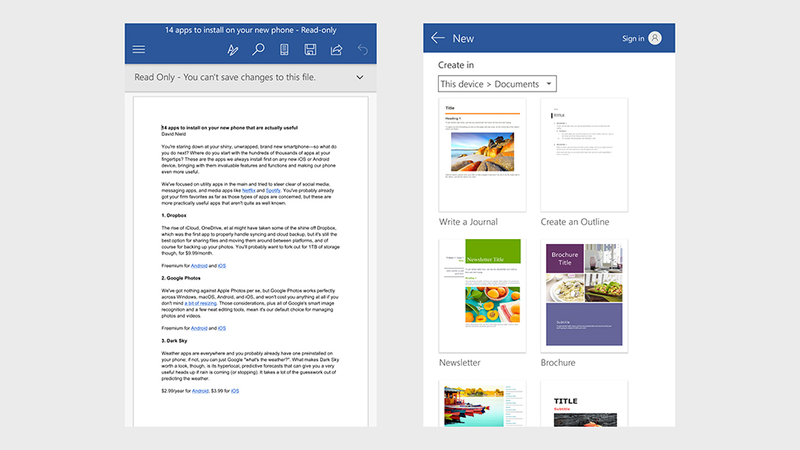Share the document with share icon
Screen dimensions: 800x450
336,49
